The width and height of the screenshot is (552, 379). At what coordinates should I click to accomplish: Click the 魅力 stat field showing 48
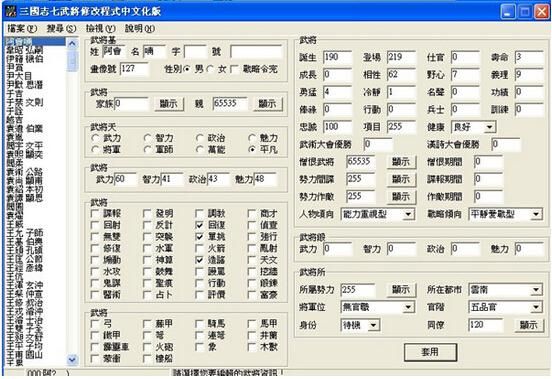(265, 179)
